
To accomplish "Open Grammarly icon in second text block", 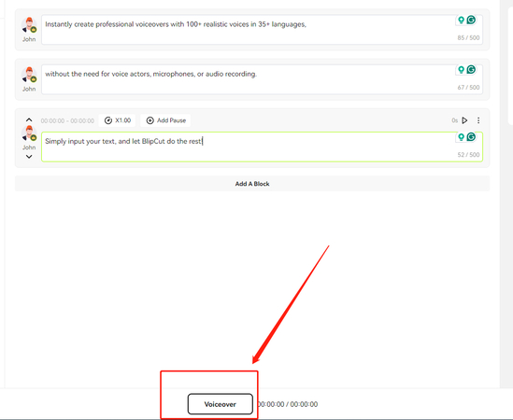I will tap(471, 70).
